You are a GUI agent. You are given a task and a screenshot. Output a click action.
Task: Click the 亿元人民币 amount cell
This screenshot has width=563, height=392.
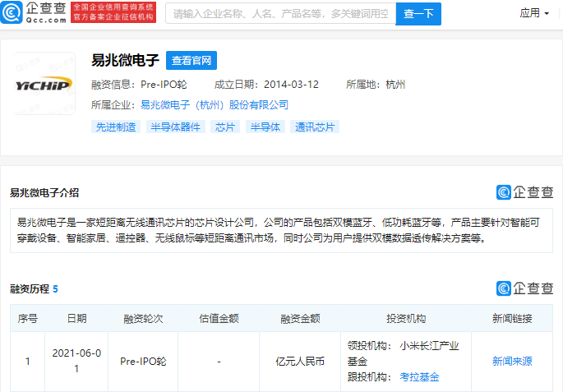pos(300,361)
